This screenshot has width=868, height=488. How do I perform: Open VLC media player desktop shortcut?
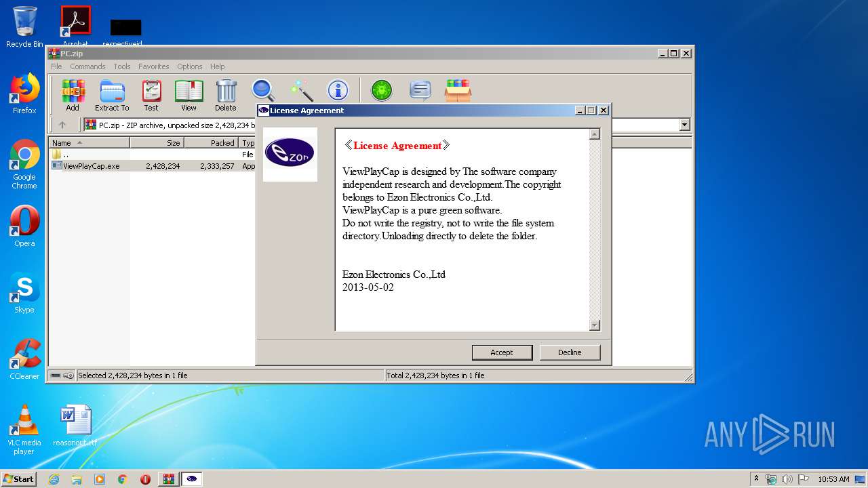pos(24,430)
